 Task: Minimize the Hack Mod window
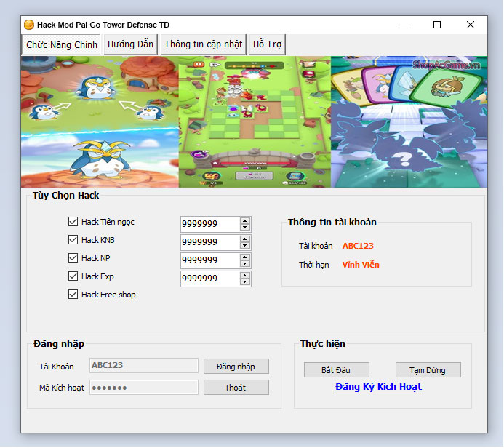tap(404, 25)
